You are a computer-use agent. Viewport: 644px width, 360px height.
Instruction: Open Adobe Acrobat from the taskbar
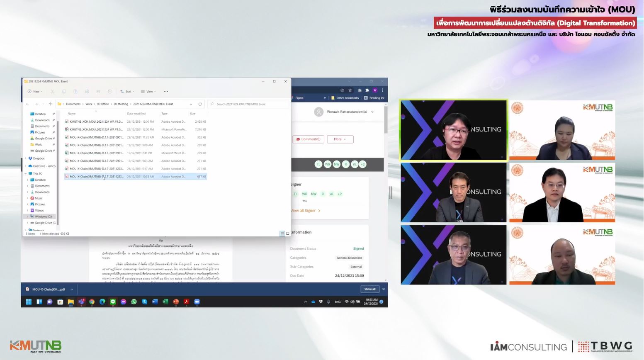pyautogui.click(x=187, y=302)
